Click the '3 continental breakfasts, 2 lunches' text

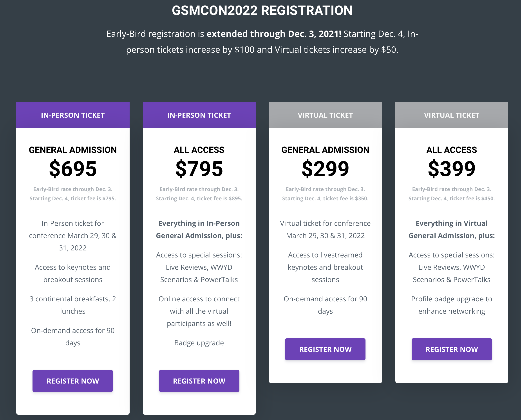[x=72, y=305]
